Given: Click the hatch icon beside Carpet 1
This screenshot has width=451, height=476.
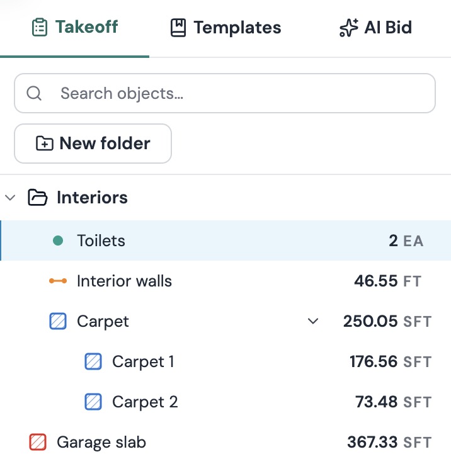Looking at the screenshot, I should point(93,361).
